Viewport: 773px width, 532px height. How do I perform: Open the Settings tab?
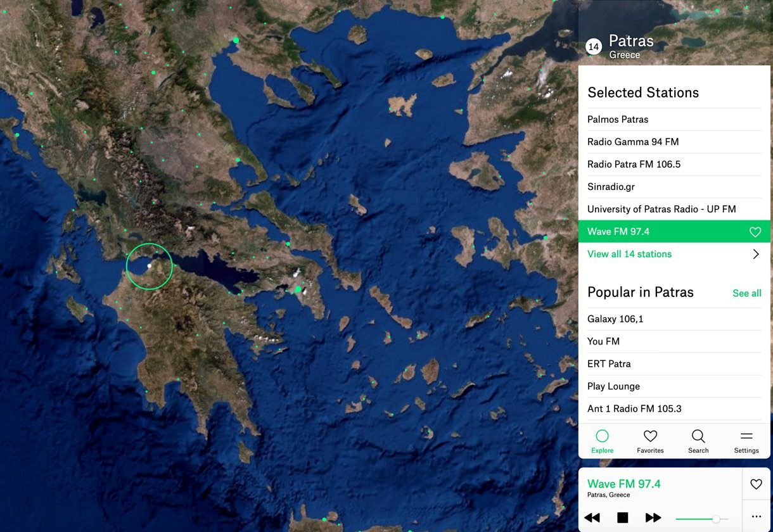tap(746, 441)
